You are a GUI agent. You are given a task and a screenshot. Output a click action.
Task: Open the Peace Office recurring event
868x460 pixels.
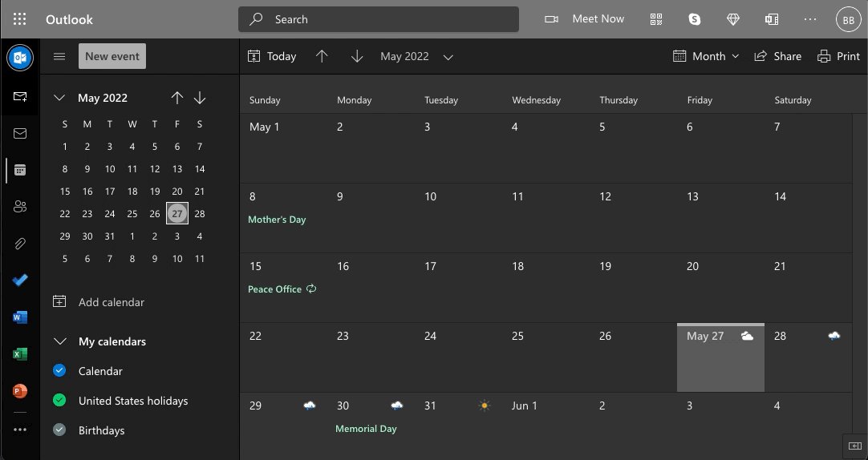tap(282, 289)
